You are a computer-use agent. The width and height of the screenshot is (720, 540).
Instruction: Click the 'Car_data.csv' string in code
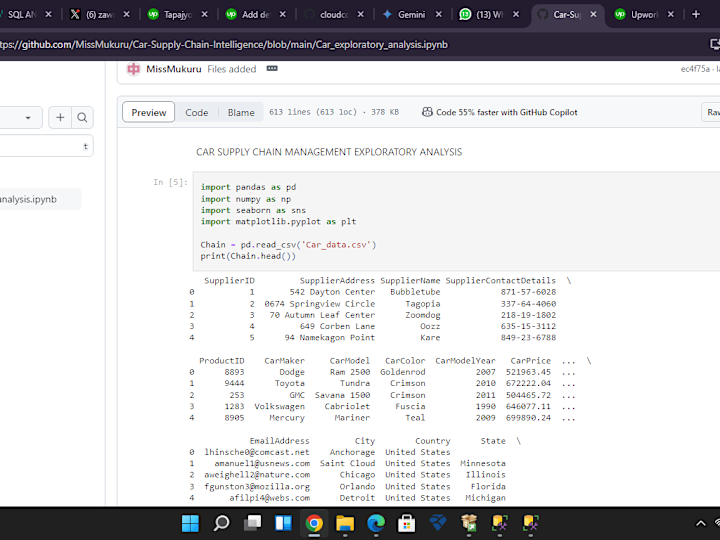(x=337, y=245)
